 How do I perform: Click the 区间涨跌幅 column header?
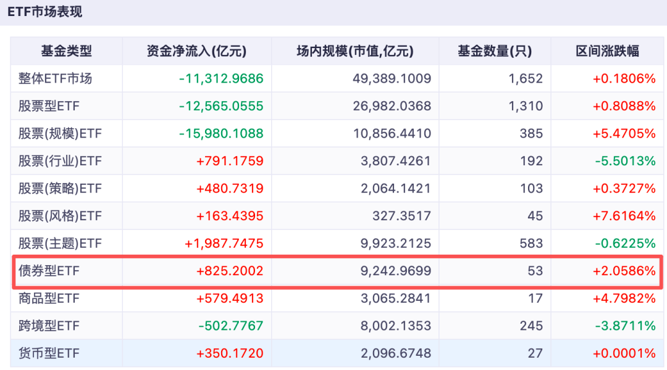(x=607, y=51)
